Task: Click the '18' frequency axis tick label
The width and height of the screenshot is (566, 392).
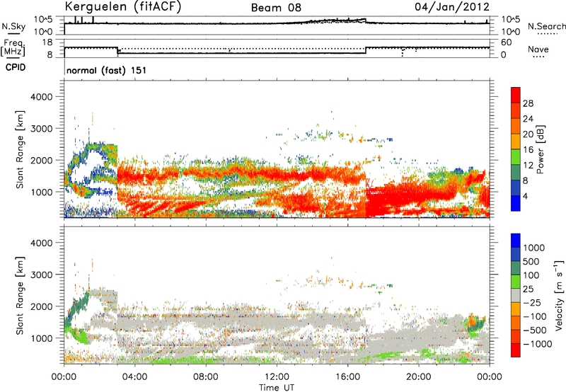Action: [x=47, y=42]
